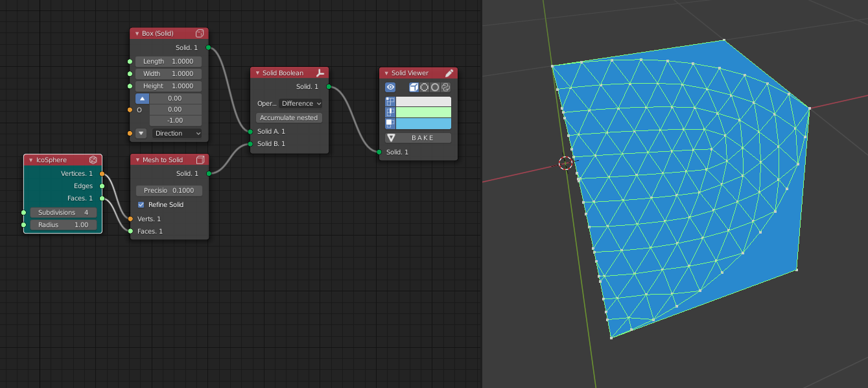Click the Precision 0.1000 field

click(169, 191)
